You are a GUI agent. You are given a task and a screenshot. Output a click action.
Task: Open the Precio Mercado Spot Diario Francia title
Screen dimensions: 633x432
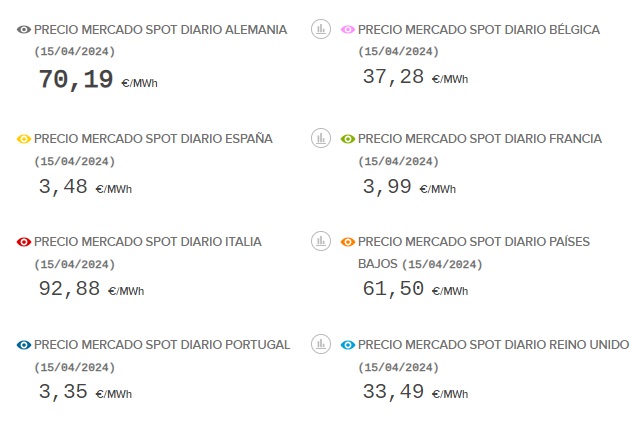[479, 139]
